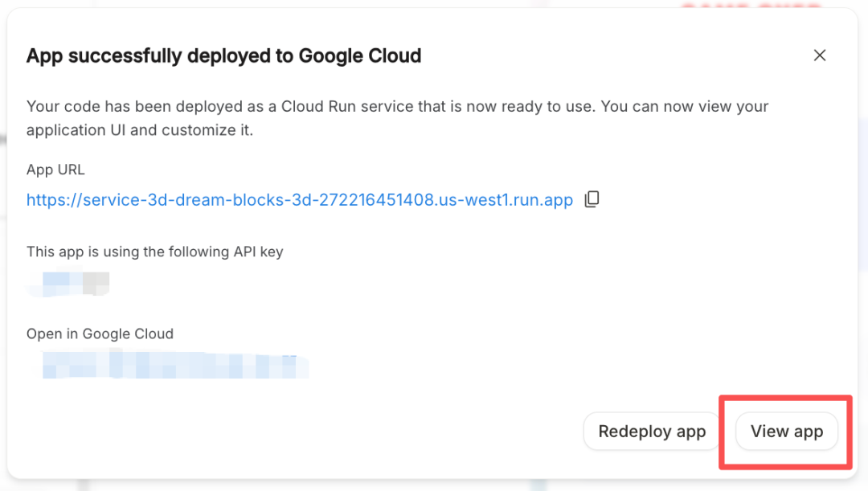This screenshot has width=868, height=491.
Task: Copy the App URL with the copy icon
Action: point(592,199)
